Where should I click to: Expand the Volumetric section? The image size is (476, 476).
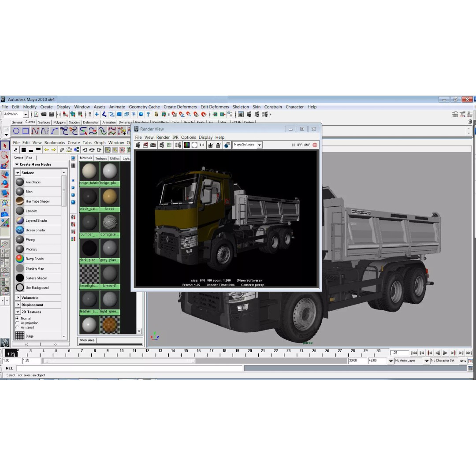pos(18,298)
